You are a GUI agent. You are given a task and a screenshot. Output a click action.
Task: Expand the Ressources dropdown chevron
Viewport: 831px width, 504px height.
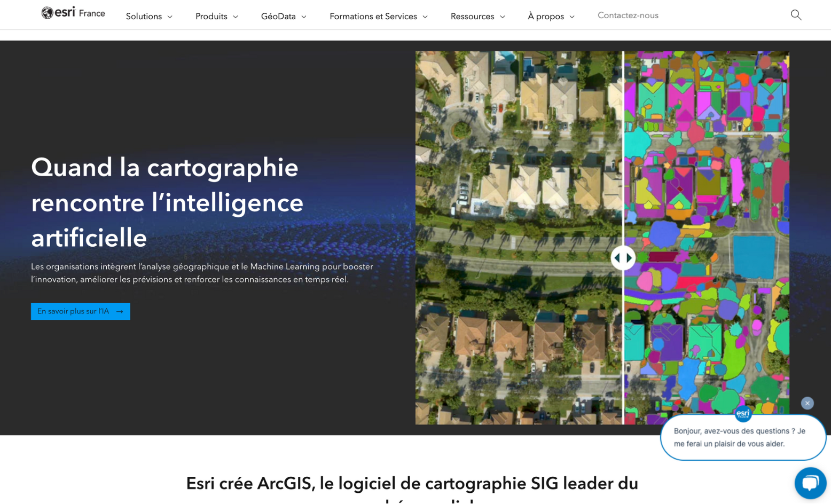click(x=503, y=17)
